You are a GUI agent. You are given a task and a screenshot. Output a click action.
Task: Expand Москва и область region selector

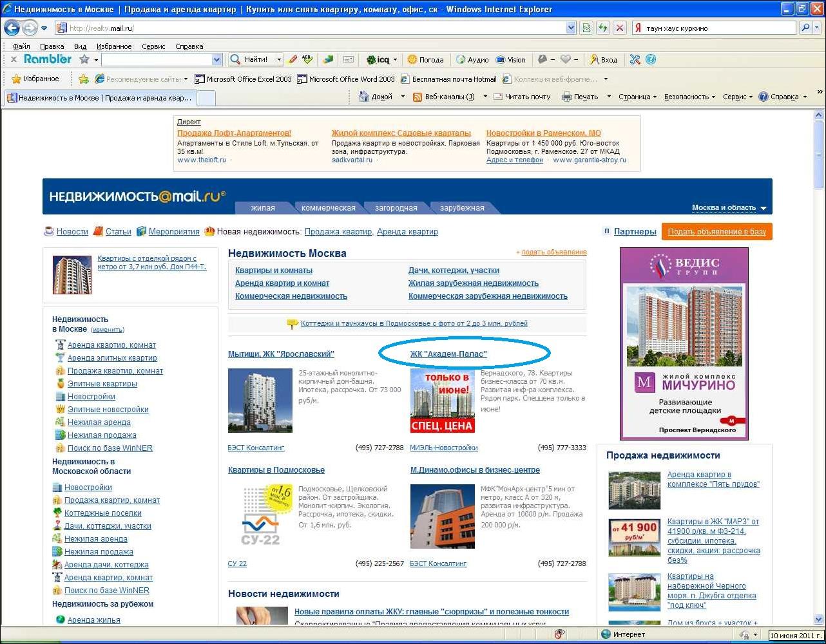pos(729,207)
